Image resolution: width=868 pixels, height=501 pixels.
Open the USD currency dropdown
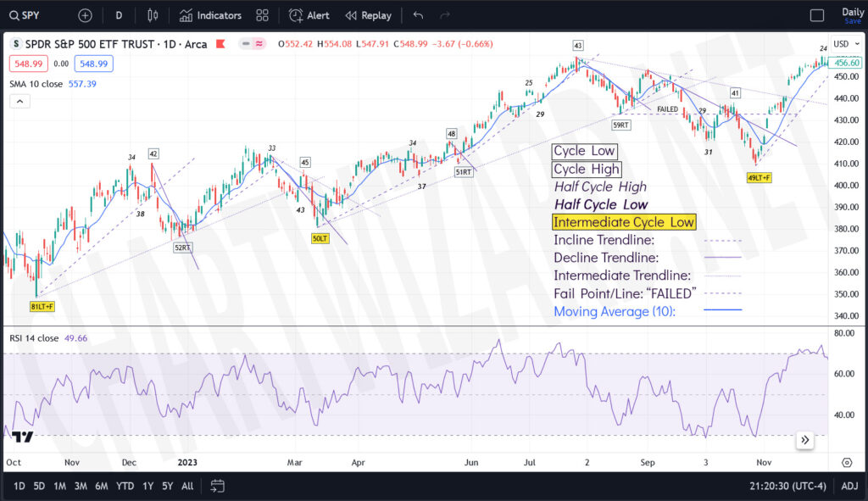click(845, 43)
